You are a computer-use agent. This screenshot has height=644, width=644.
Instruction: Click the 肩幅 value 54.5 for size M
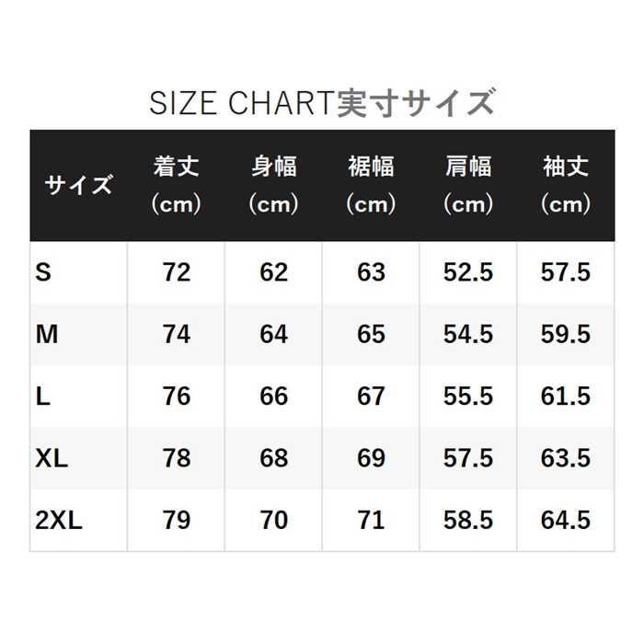pos(468,334)
